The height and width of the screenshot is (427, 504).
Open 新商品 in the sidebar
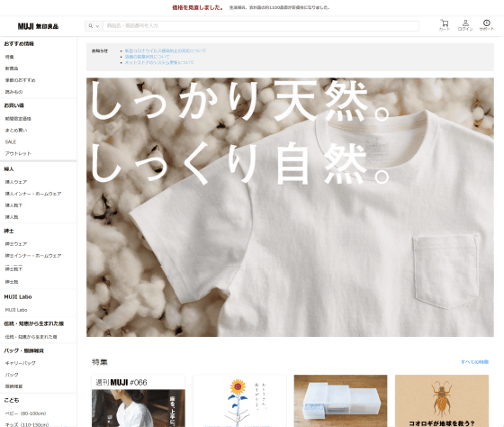(12, 68)
